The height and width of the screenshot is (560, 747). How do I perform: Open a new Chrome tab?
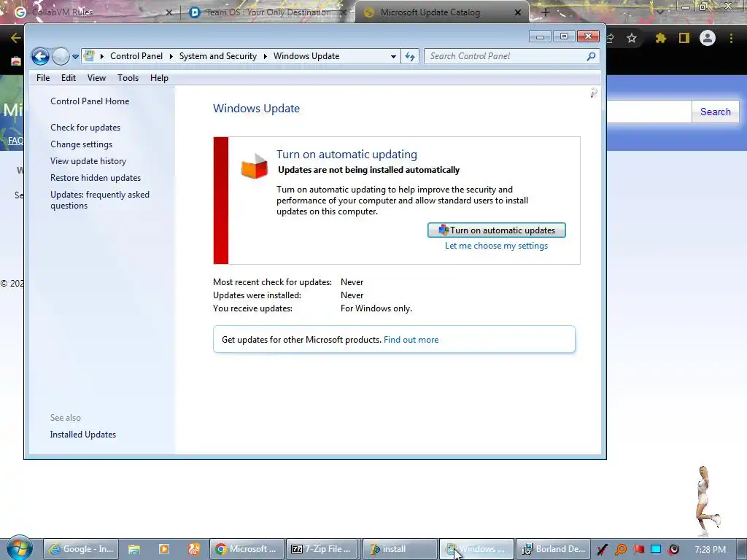(546, 12)
